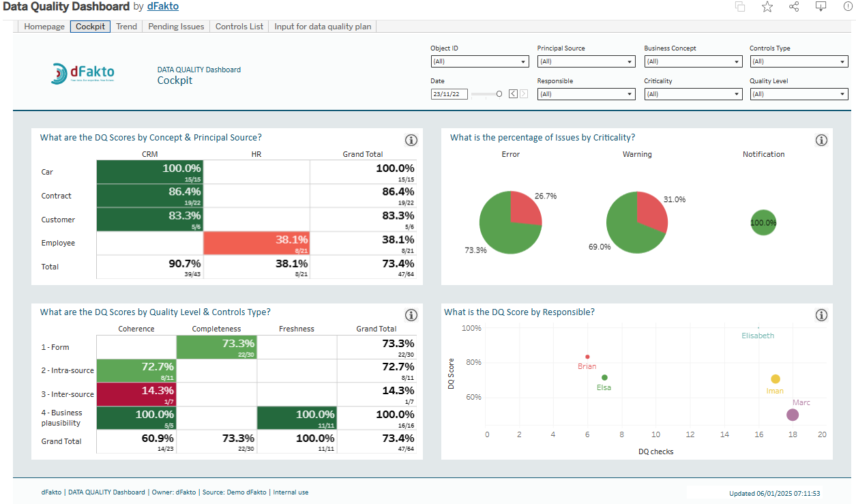This screenshot has height=504, width=856.
Task: Click Business plausibility Freshness 100.0% cell
Action: pyautogui.click(x=297, y=417)
